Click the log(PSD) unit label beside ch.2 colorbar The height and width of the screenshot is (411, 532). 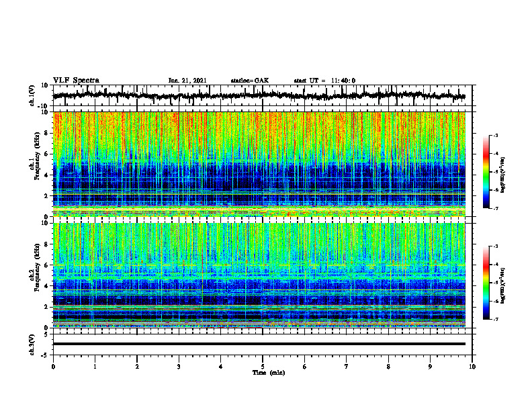tap(503, 285)
